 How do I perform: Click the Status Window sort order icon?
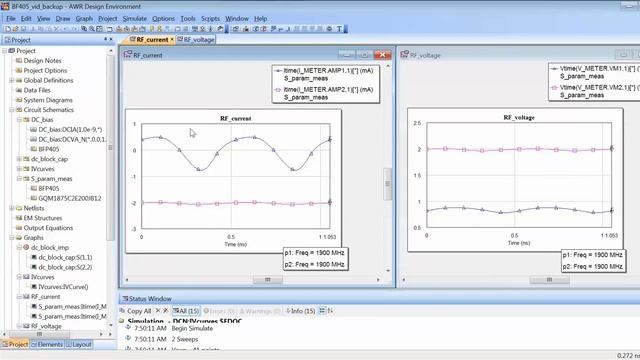[330, 311]
